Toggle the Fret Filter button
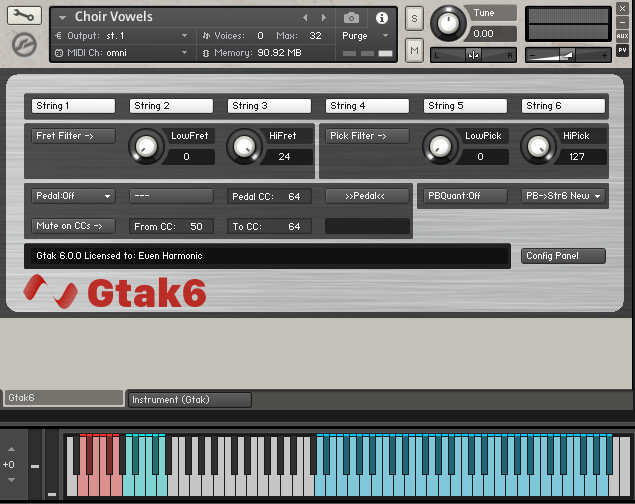 click(73, 136)
